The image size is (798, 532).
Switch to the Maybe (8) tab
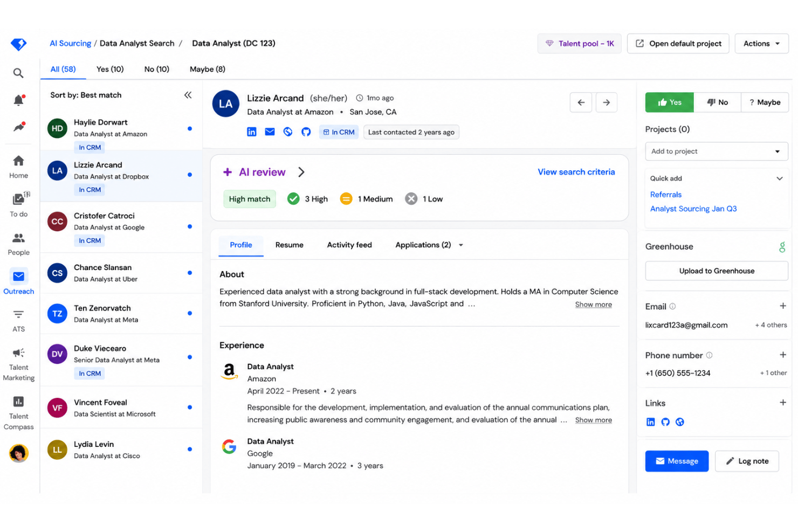click(x=208, y=69)
